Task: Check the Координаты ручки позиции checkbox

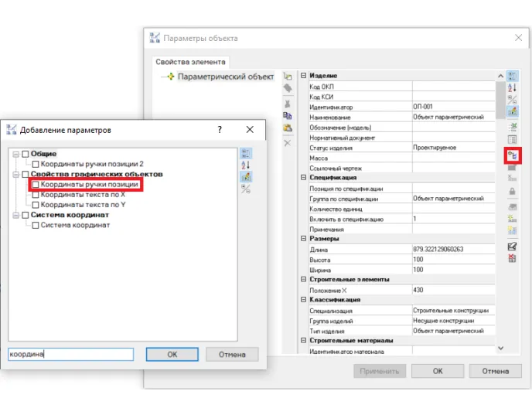Action: [x=36, y=185]
